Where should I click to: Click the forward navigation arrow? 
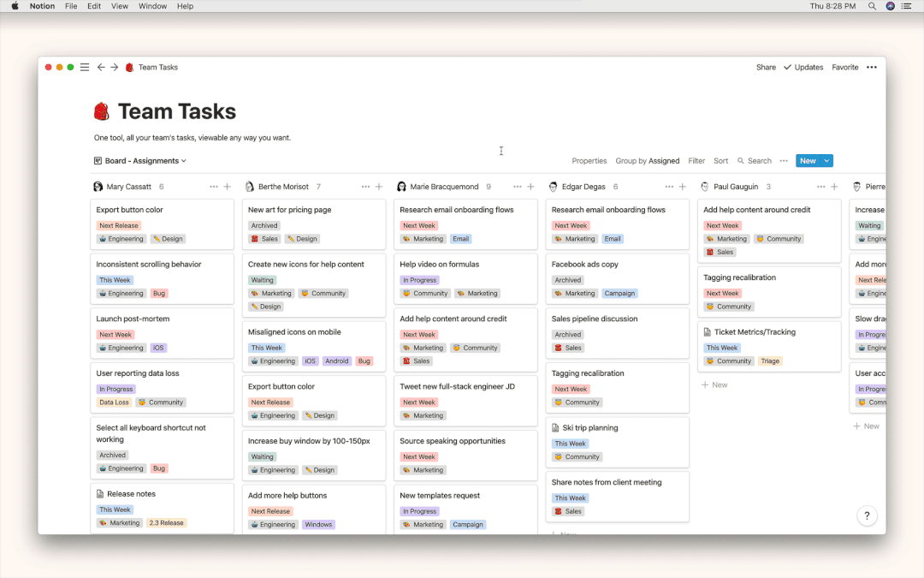114,67
